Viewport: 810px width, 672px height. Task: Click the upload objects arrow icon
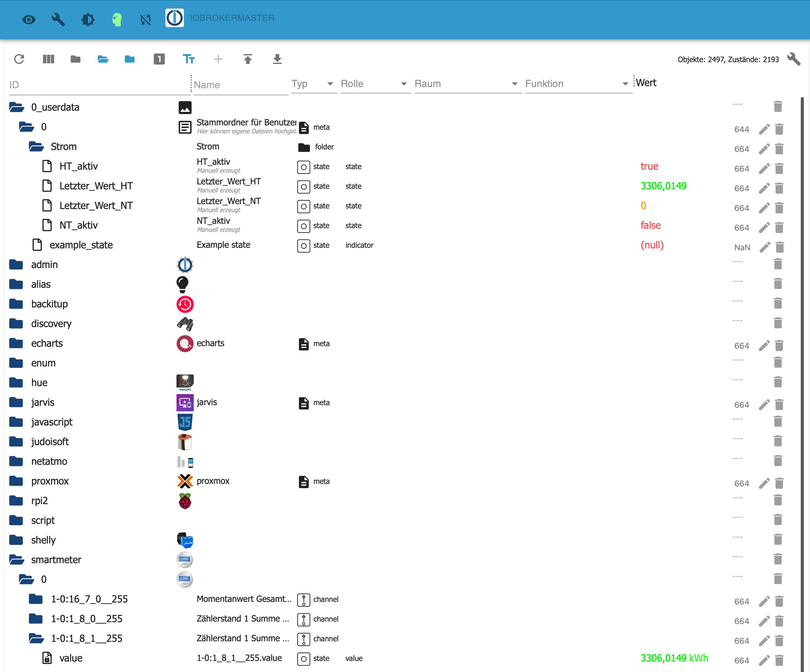point(248,59)
